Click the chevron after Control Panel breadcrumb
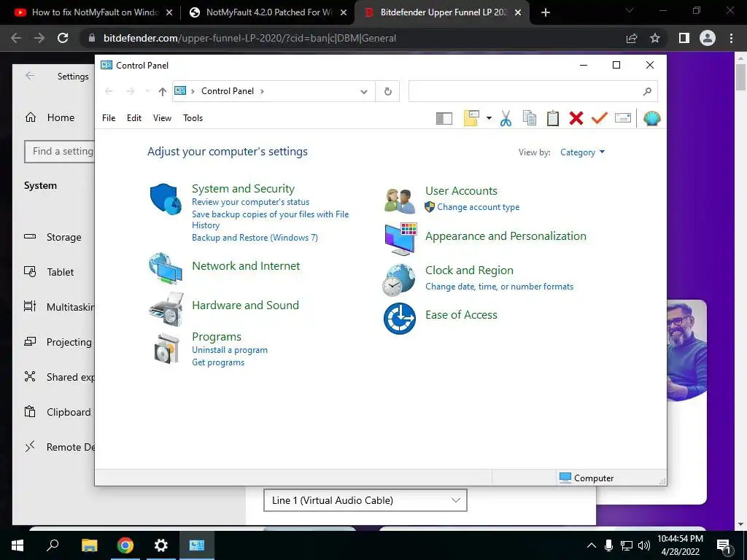The height and width of the screenshot is (560, 747). click(x=262, y=91)
